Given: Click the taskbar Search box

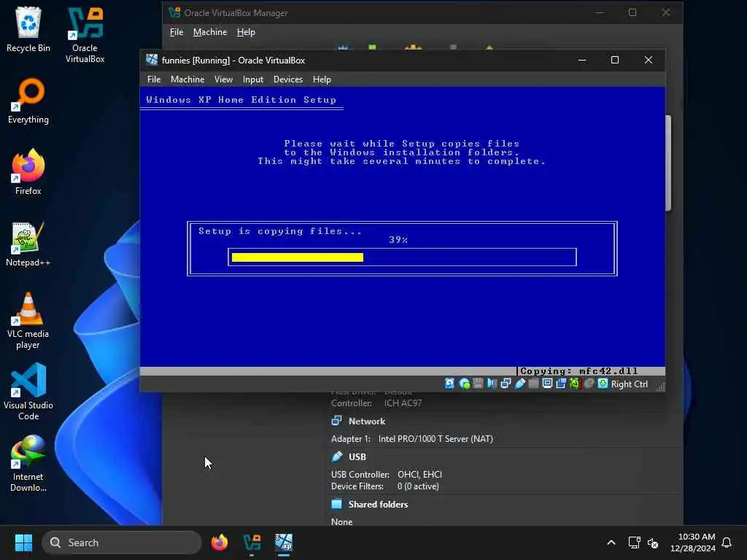Looking at the screenshot, I should (122, 542).
